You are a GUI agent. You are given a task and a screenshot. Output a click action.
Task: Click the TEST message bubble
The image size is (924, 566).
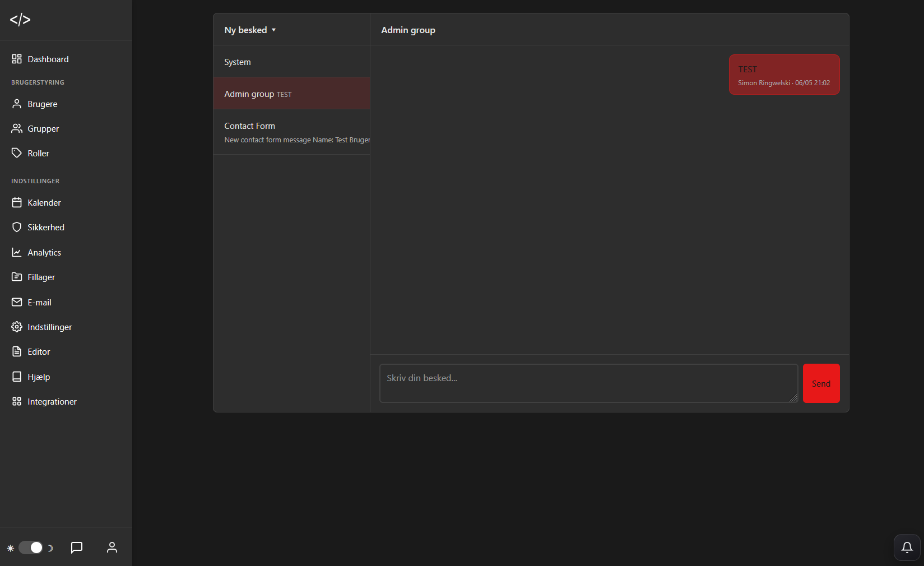(784, 75)
